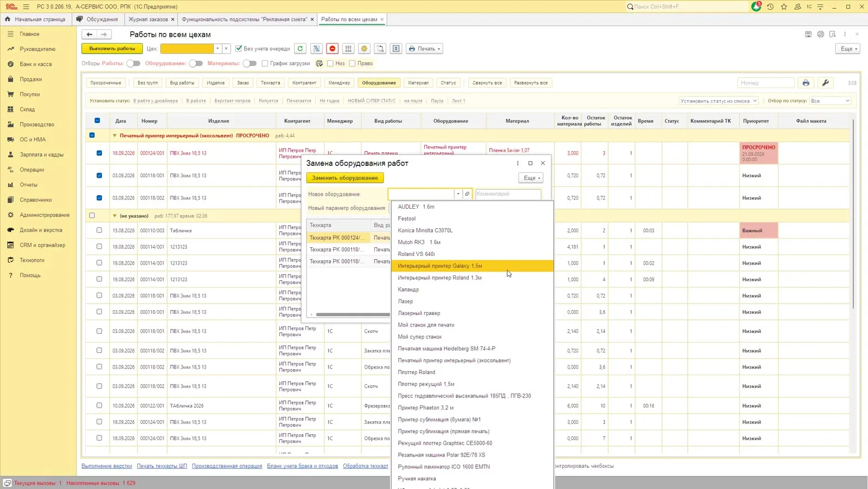Collapse the Печатный принтер интерьерный group
The height and width of the screenshot is (489, 868).
(x=114, y=136)
